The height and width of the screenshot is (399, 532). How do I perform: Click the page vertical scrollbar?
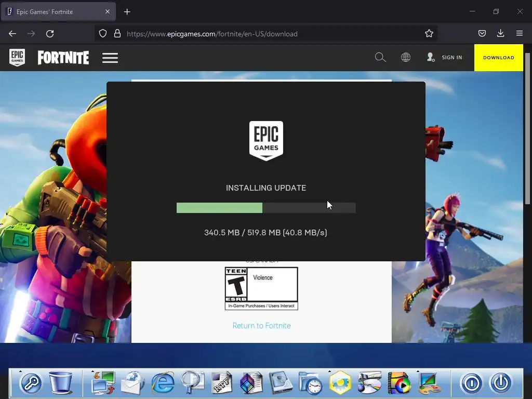point(527,129)
